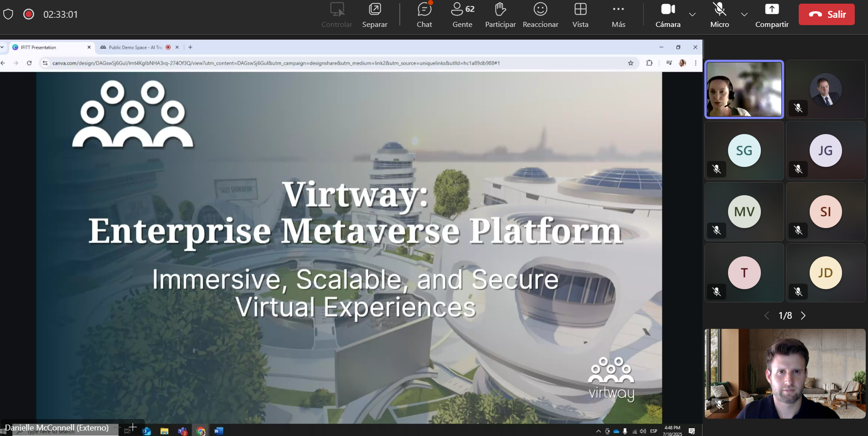Click the OneDrive cloud tray icon
This screenshot has height=436, width=868.
(616, 431)
